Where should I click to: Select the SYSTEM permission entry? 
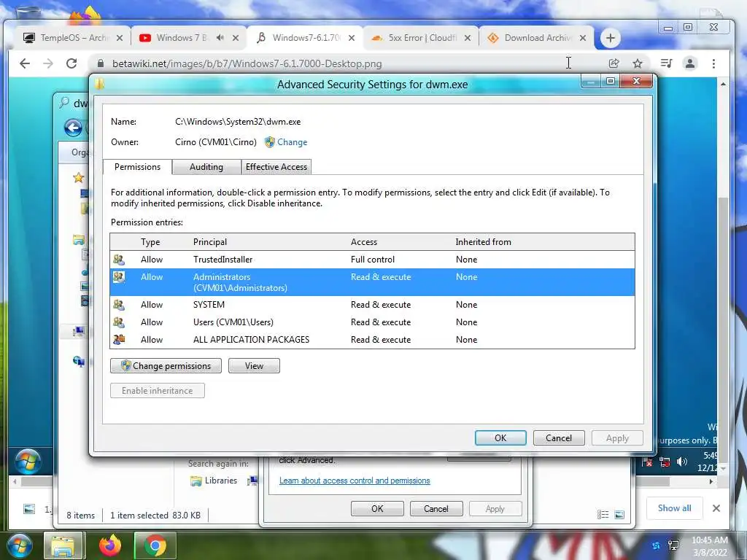pyautogui.click(x=372, y=305)
